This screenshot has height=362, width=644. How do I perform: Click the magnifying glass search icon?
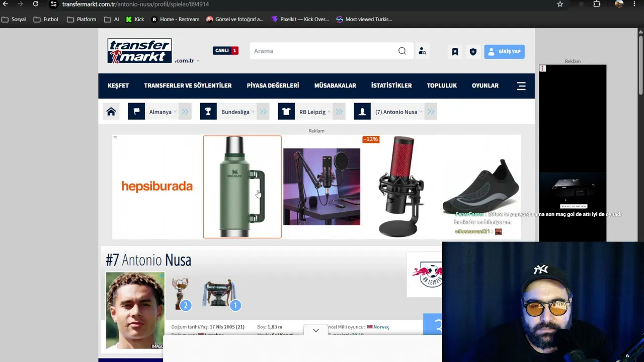pos(402,51)
